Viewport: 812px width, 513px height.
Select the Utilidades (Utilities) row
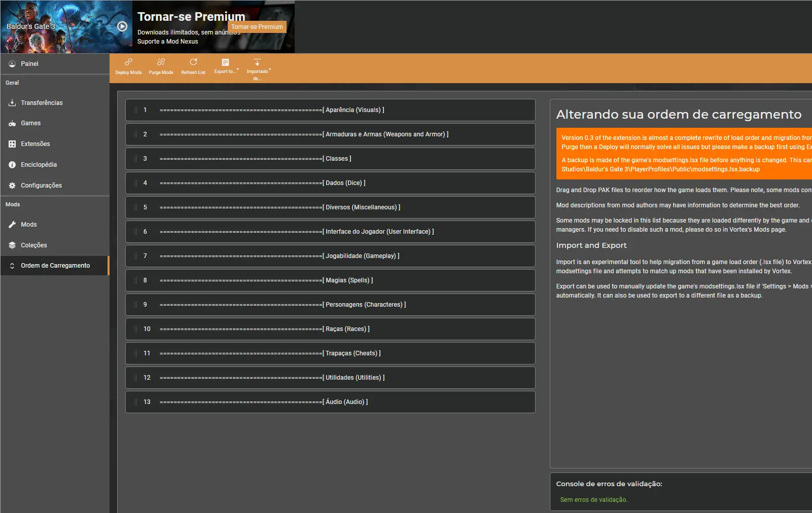330,378
